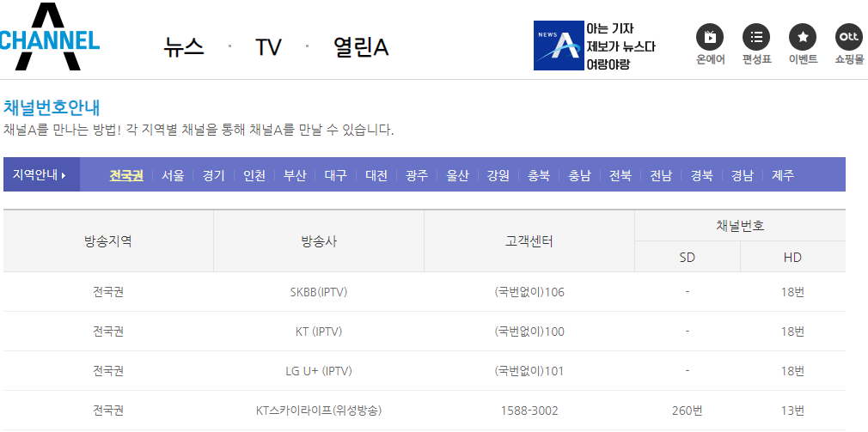Select the 경북 region tab
The width and height of the screenshot is (868, 432).
pos(702,175)
